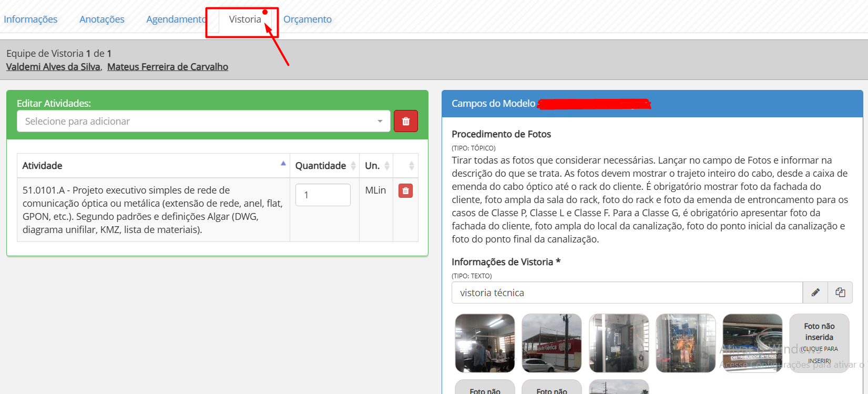
Task: Click pencil edit icon for Informações de Vistoria
Action: (815, 292)
